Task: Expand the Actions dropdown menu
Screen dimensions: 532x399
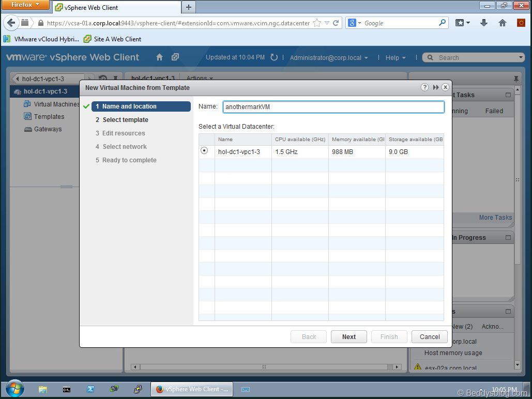Action: [x=200, y=79]
